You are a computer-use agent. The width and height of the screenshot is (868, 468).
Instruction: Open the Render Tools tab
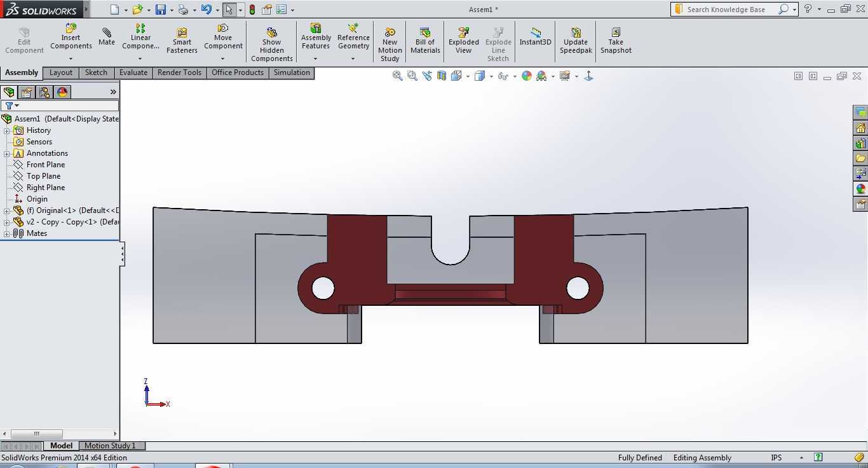tap(179, 72)
